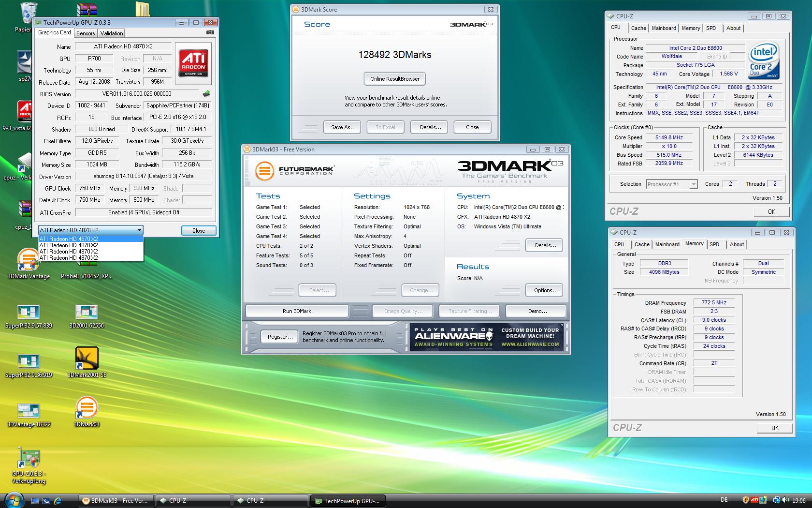812x508 pixels.
Task: Click Show Desktop quick launch icon
Action: coord(35,501)
